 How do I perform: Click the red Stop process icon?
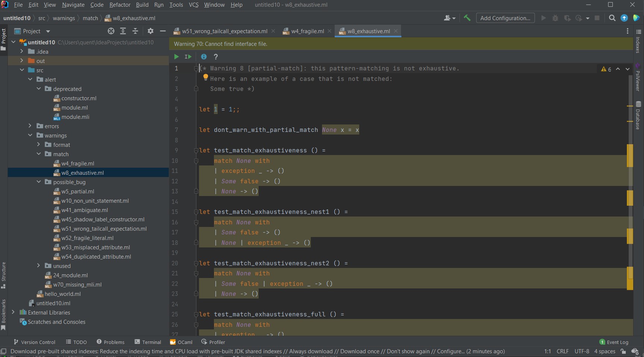597,18
